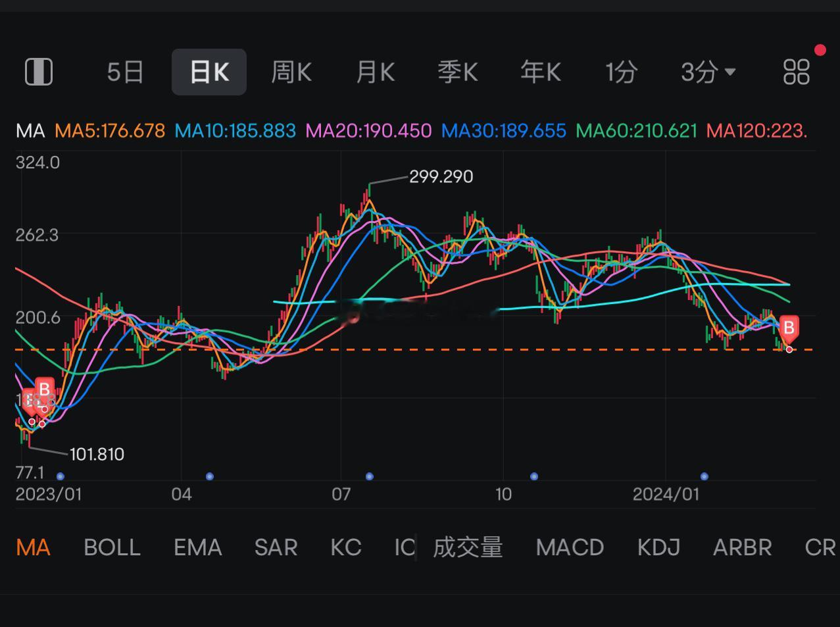Toggle the split-panel layout icon
Image resolution: width=840 pixels, height=627 pixels.
pos(38,72)
